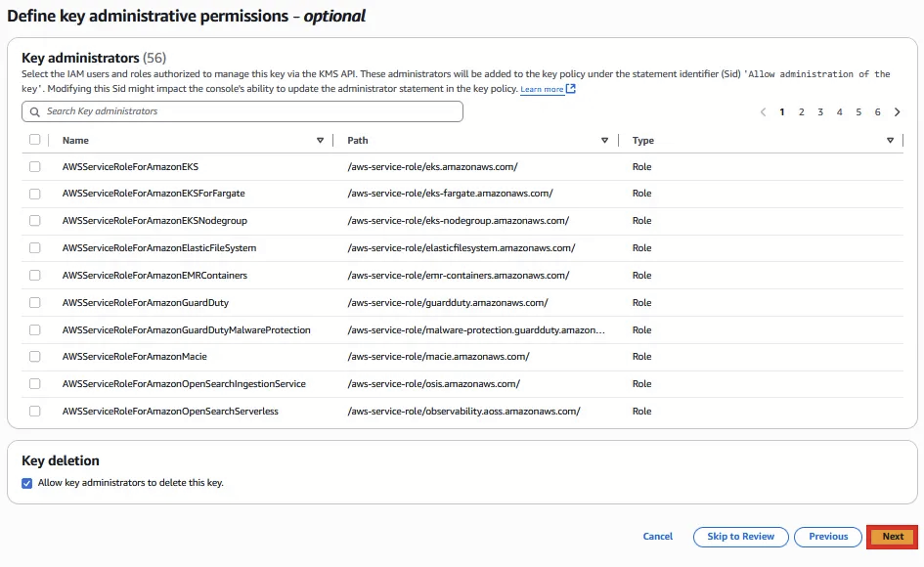Check AWSServiceRoleForAmazonOpenSearchServerless checkbox
The image size is (924, 567).
point(35,412)
